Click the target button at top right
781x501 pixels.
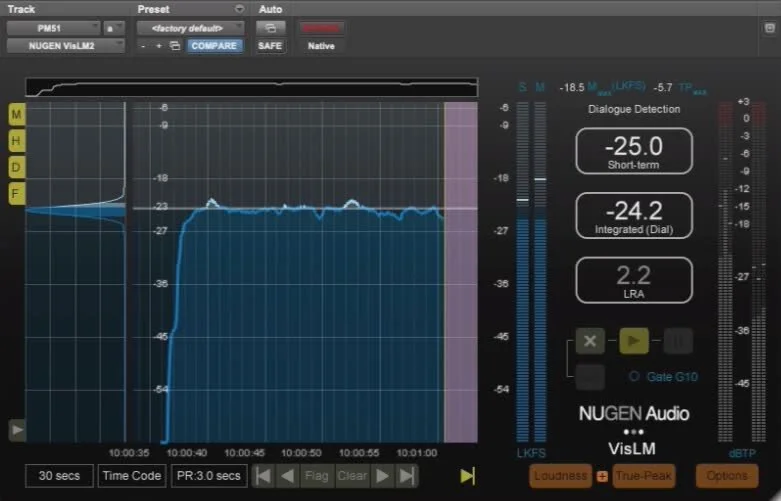(x=770, y=28)
